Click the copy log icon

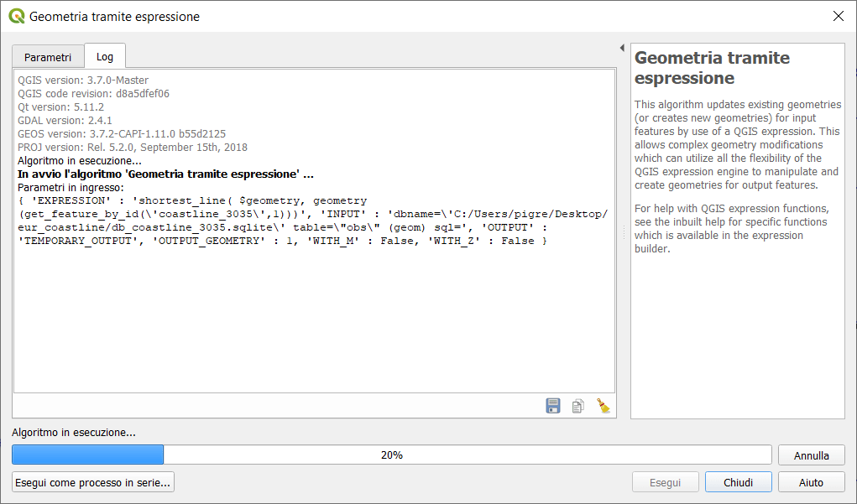[577, 406]
